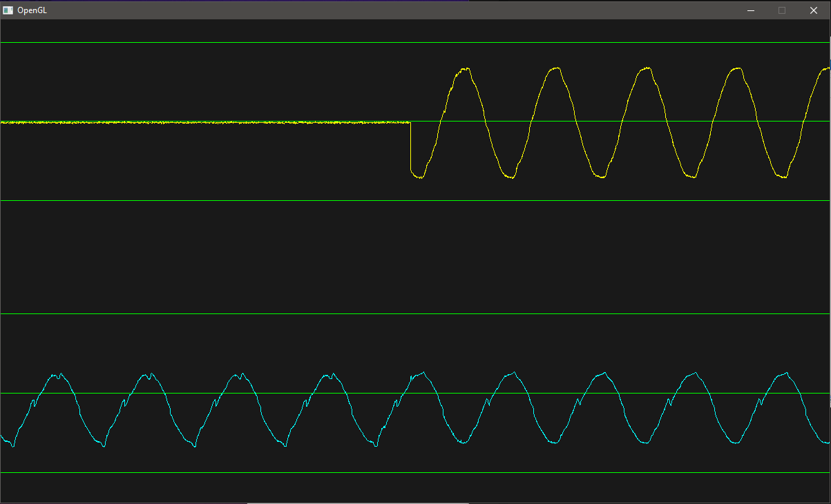Click the green line directly below the yellow waveform

tap(414, 201)
